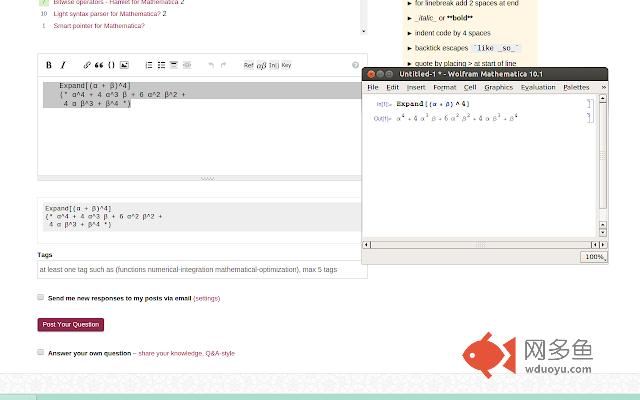This screenshot has height=400, width=640.
Task: Expand the 'backtick escapes' formatting tip
Action: click(410, 48)
